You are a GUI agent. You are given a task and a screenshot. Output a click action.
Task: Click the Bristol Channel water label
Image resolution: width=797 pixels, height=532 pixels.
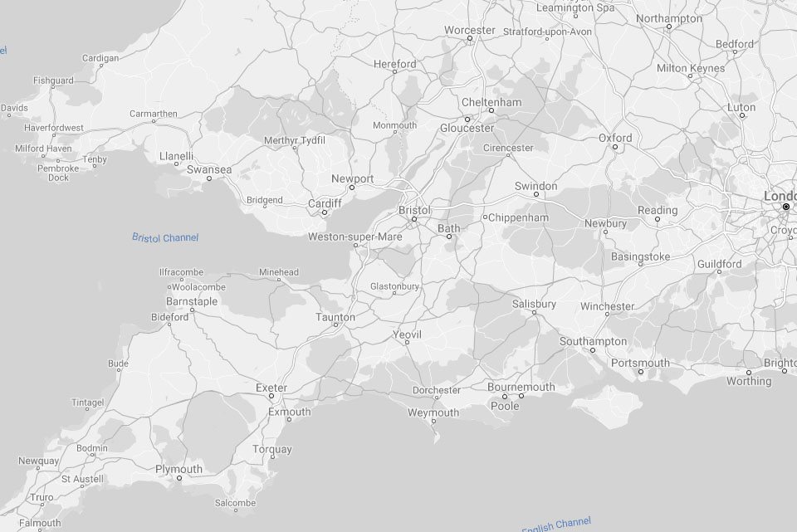pyautogui.click(x=165, y=237)
